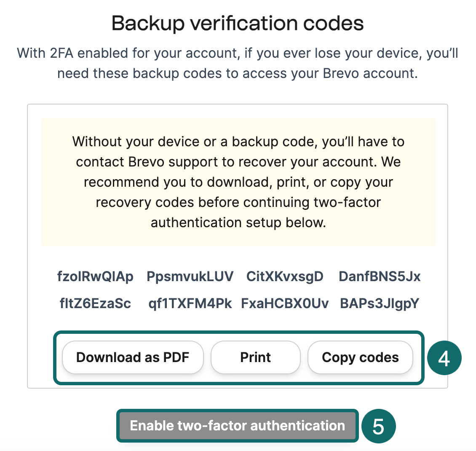Viewport: 476px width, 451px height.
Task: Enable two-factor authentication
Action: (237, 426)
